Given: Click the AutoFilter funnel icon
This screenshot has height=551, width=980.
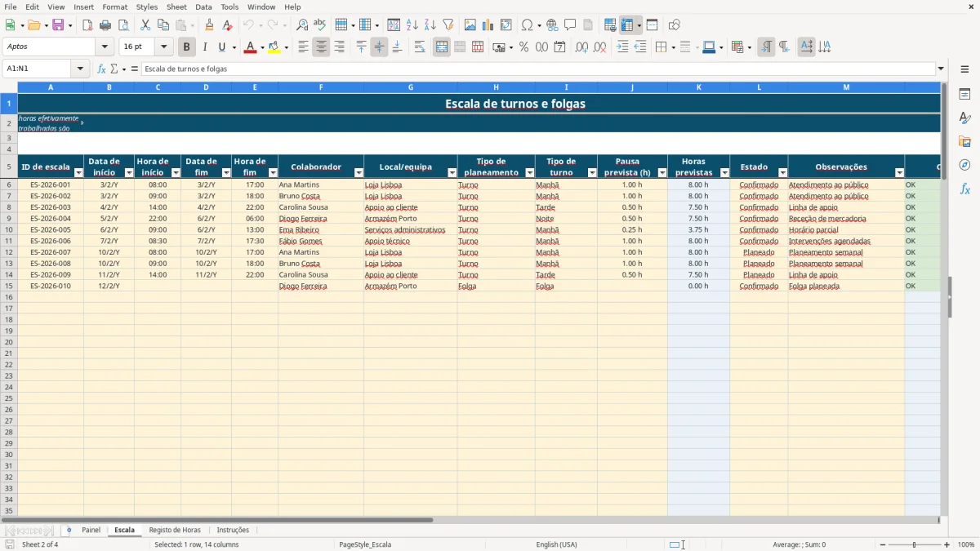Looking at the screenshot, I should 448,25.
